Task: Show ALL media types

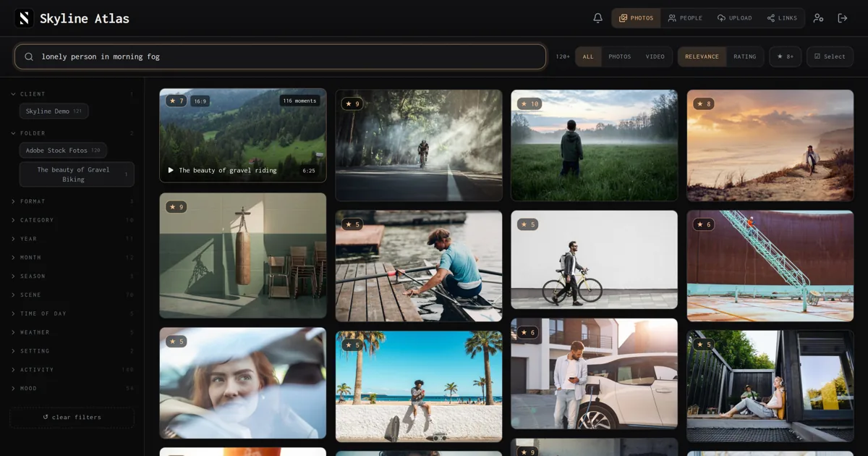Action: [x=588, y=56]
